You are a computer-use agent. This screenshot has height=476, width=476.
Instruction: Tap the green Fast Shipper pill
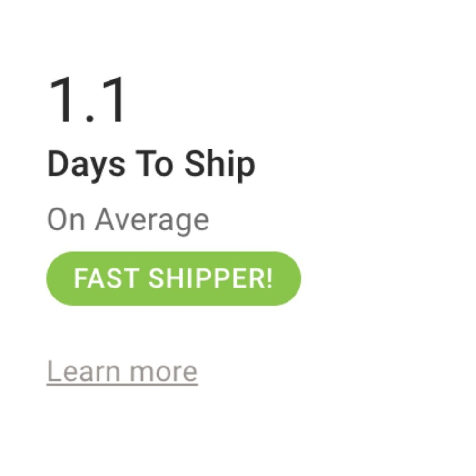173,278
